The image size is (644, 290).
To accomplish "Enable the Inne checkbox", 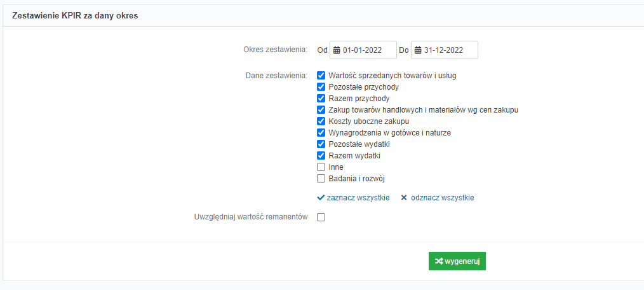I will click(321, 167).
